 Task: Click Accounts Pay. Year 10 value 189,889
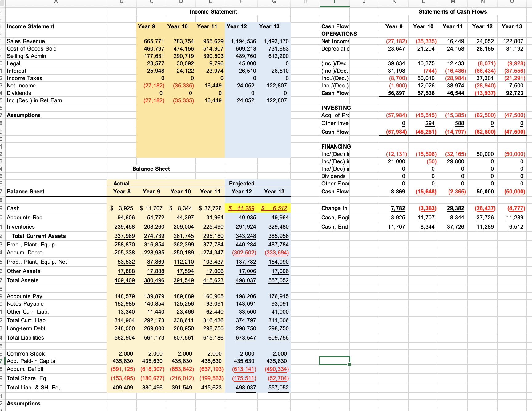click(x=183, y=296)
